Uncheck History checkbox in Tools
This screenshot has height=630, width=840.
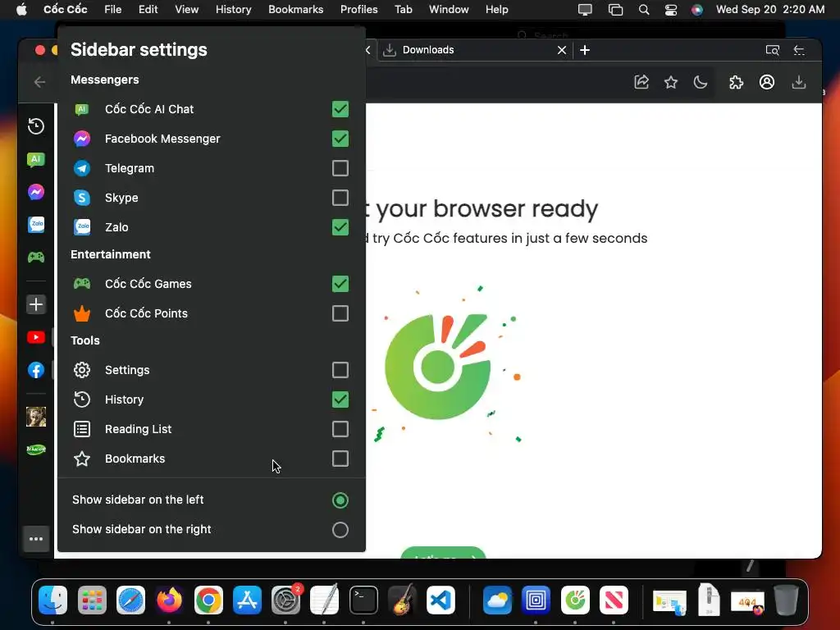[340, 399]
